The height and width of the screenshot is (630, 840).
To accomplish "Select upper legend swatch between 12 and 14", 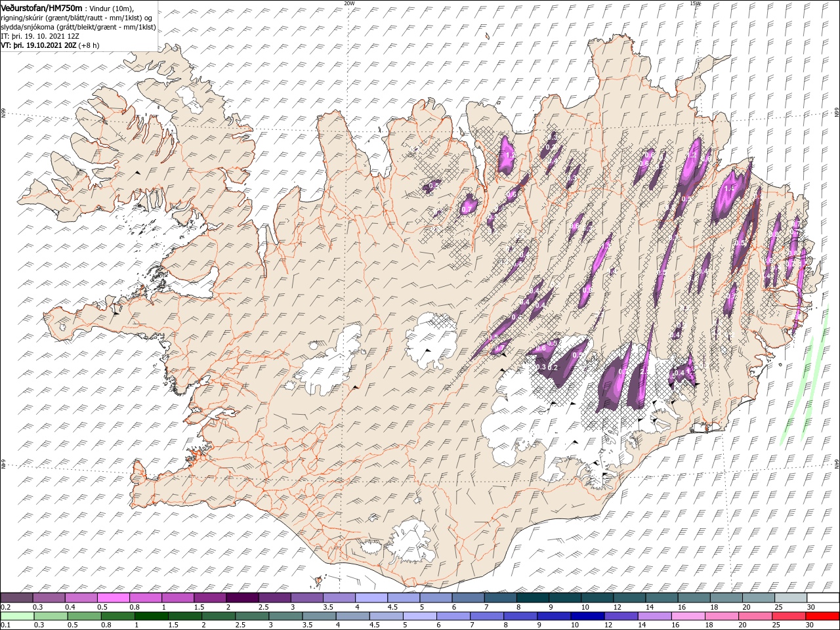I will (629, 598).
